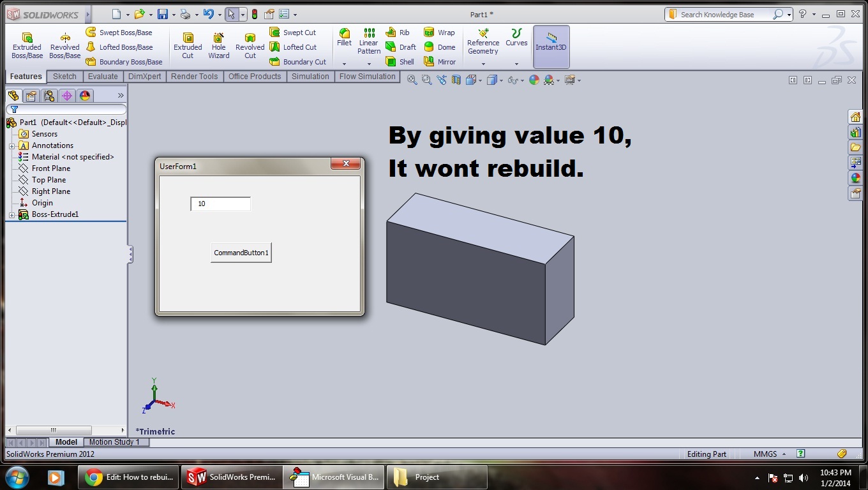Switch to Motion Study 1 tab

[116, 442]
